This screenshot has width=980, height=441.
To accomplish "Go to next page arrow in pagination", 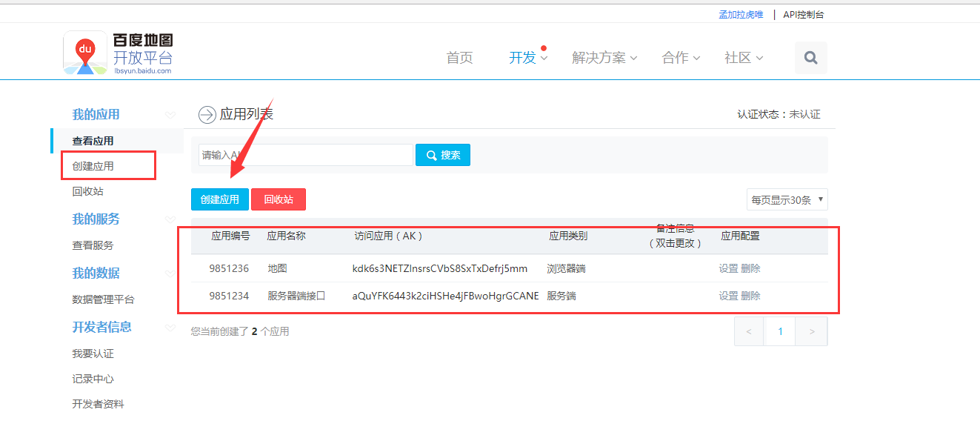I will click(x=812, y=331).
